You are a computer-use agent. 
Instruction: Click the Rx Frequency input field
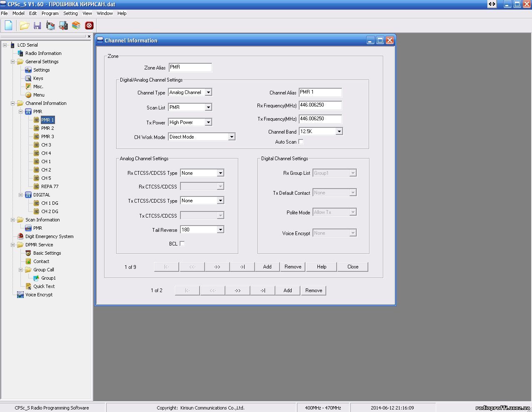pos(320,105)
